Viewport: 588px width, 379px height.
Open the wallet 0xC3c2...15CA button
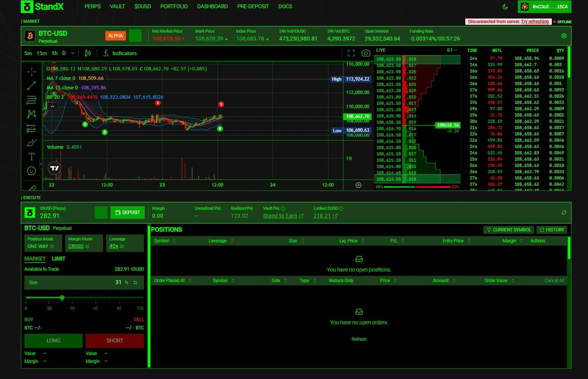[x=544, y=6]
